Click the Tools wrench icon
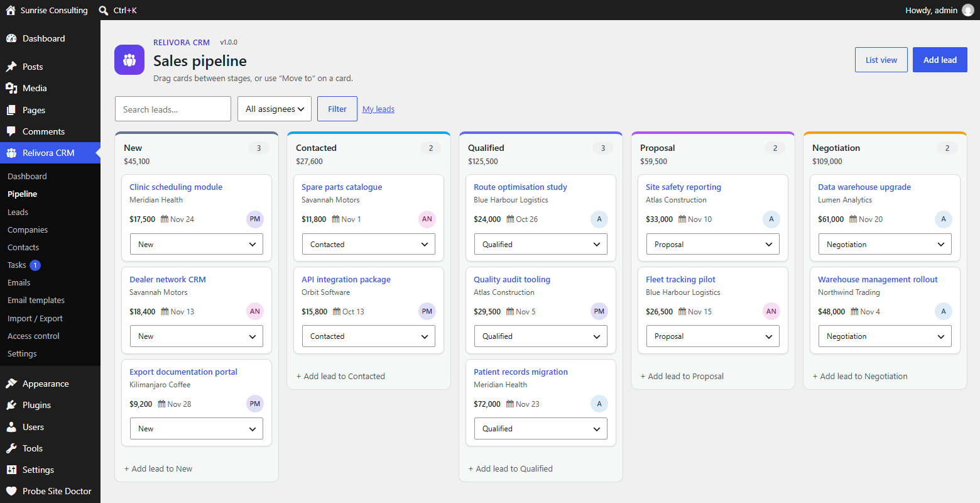The width and height of the screenshot is (980, 503). [x=11, y=448]
